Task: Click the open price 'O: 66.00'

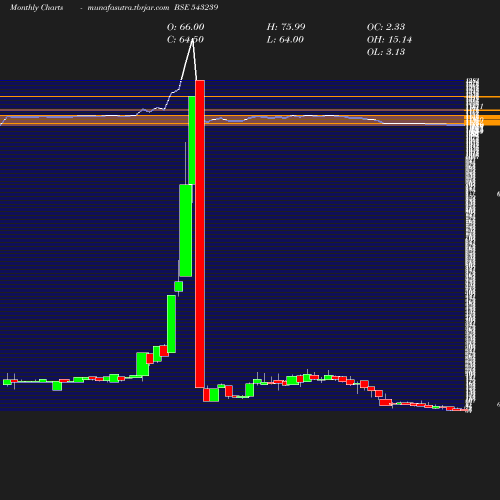Action: click(x=185, y=27)
